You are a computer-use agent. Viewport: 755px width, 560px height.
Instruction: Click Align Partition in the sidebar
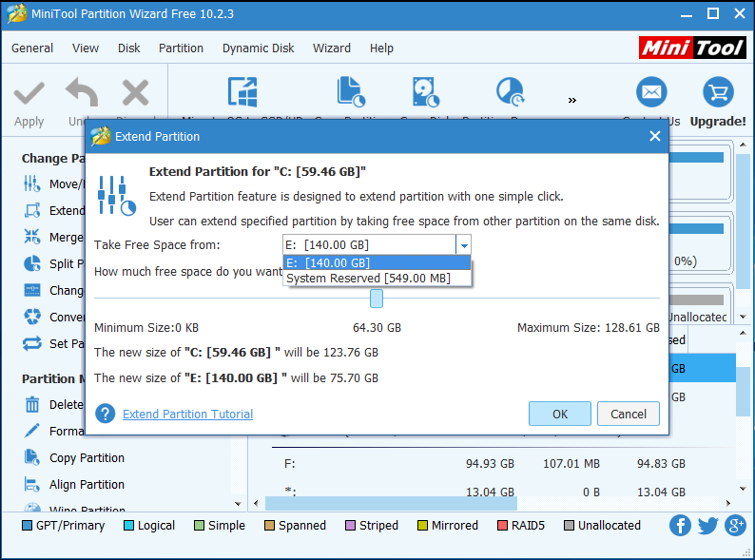[87, 484]
